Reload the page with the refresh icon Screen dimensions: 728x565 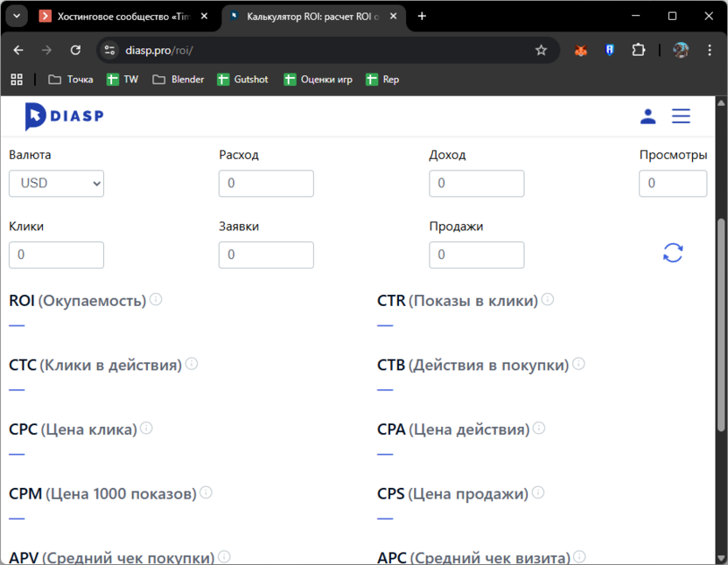coord(76,50)
